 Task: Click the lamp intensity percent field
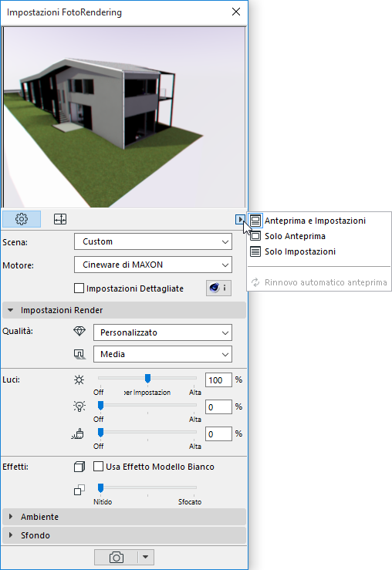click(218, 406)
